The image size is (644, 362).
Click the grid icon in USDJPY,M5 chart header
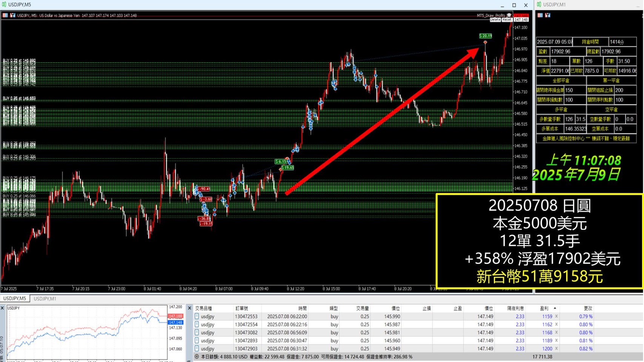pyautogui.click(x=5, y=15)
